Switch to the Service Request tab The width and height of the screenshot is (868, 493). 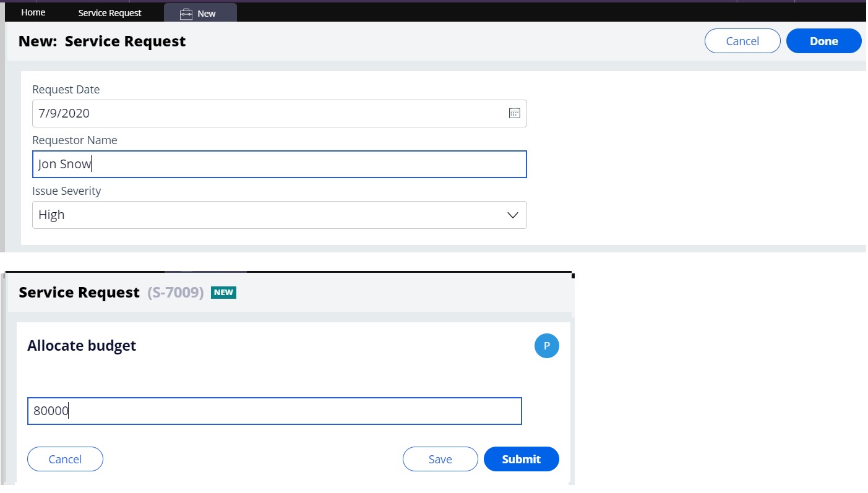[x=110, y=12]
